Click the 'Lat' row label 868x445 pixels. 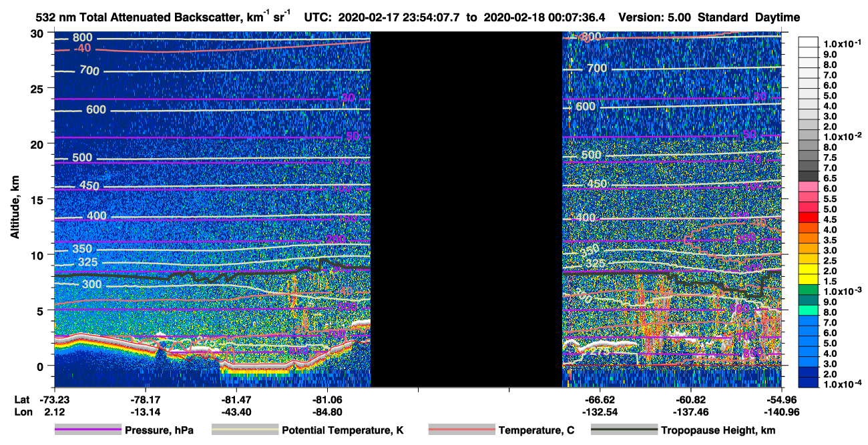coord(22,399)
